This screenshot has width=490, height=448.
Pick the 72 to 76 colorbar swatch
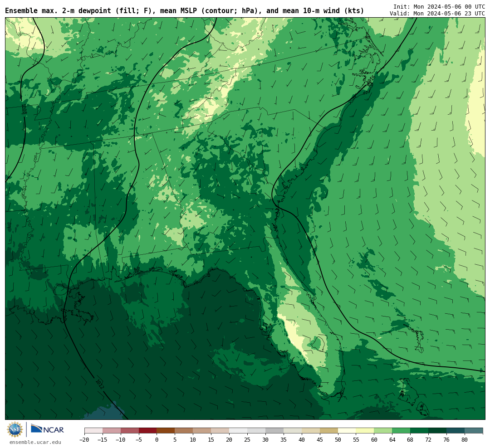[438, 431]
